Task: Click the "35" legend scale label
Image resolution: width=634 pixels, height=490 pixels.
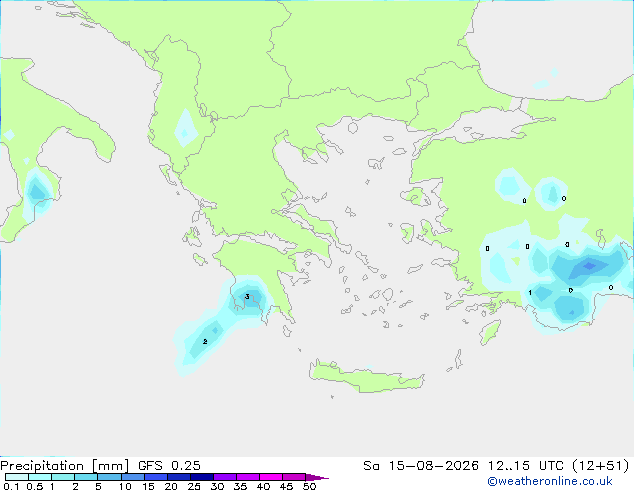Action: [x=240, y=486]
